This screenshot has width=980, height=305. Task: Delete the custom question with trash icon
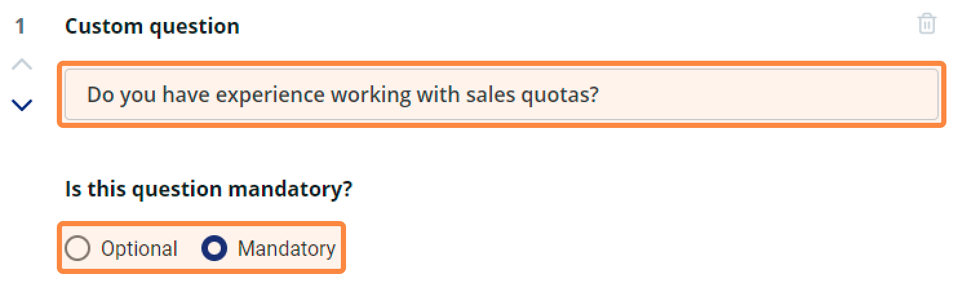click(926, 24)
